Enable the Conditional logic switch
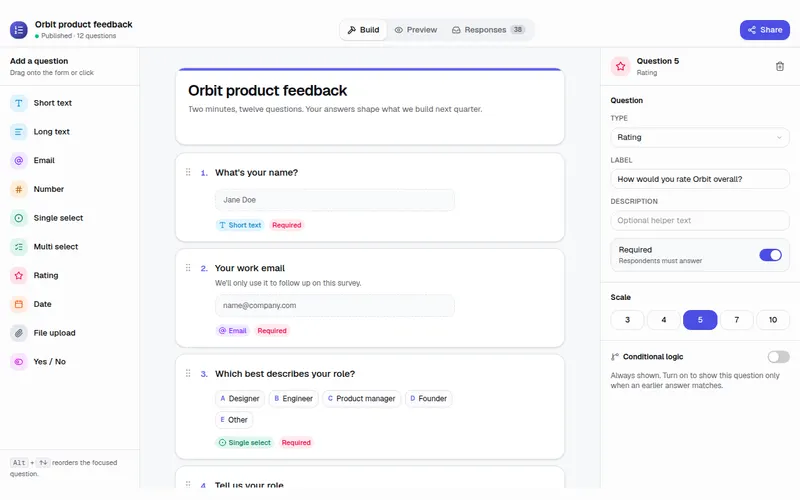 tap(778, 357)
